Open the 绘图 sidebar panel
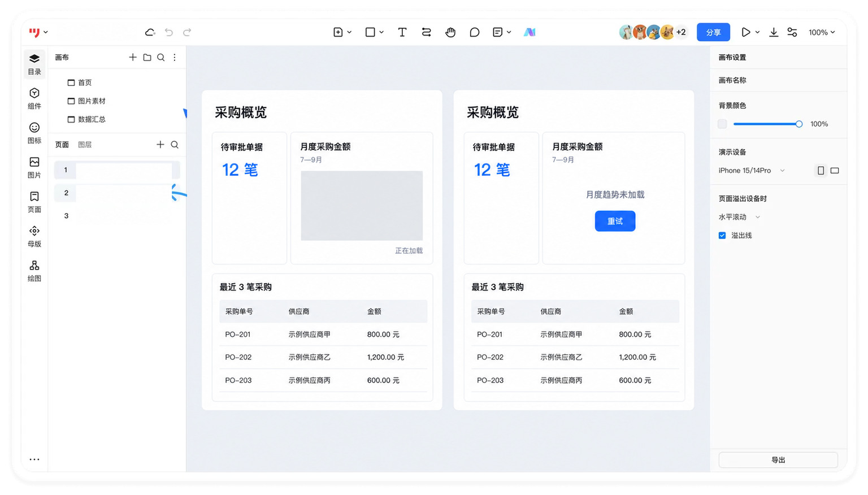 (x=34, y=271)
